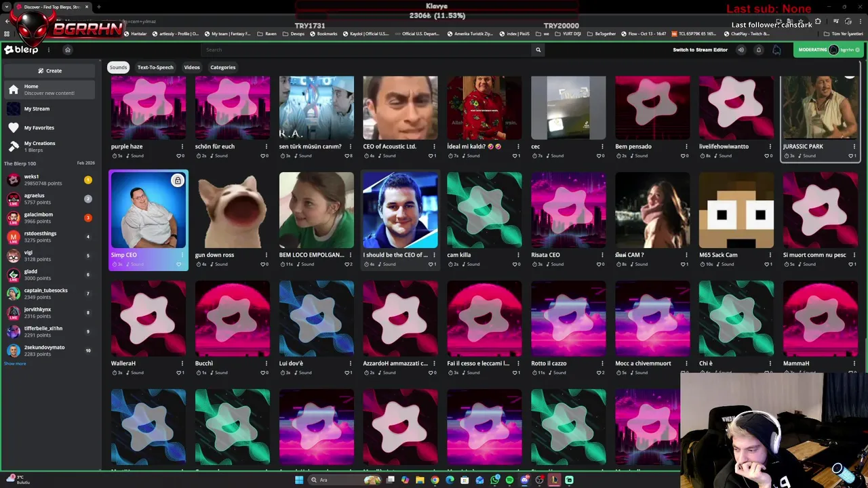Screen dimensions: 868x488
Task: Open My Favorites in the sidebar
Action: point(51,127)
